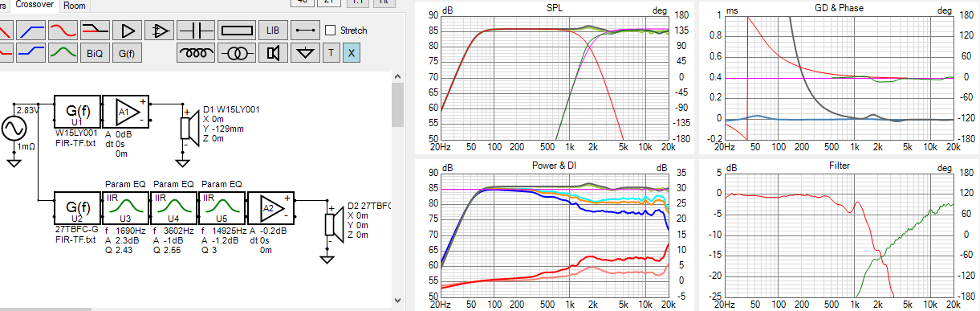The width and height of the screenshot is (980, 311).
Task: Select the U5 parametric EQ block
Action: click(x=222, y=208)
